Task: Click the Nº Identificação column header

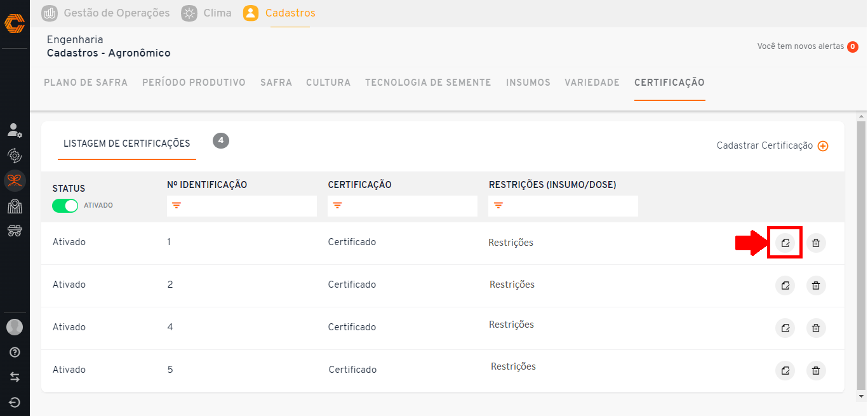Action: click(x=207, y=185)
